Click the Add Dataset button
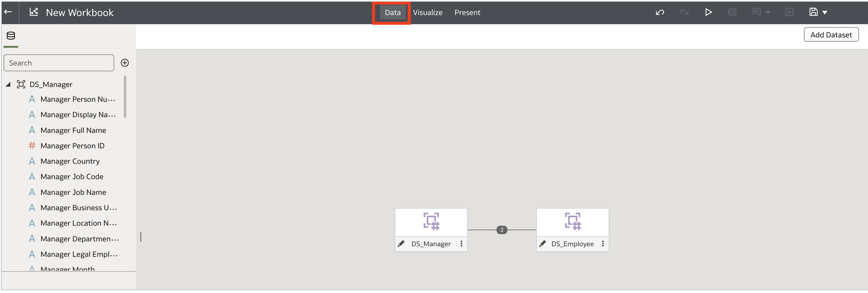 [831, 35]
